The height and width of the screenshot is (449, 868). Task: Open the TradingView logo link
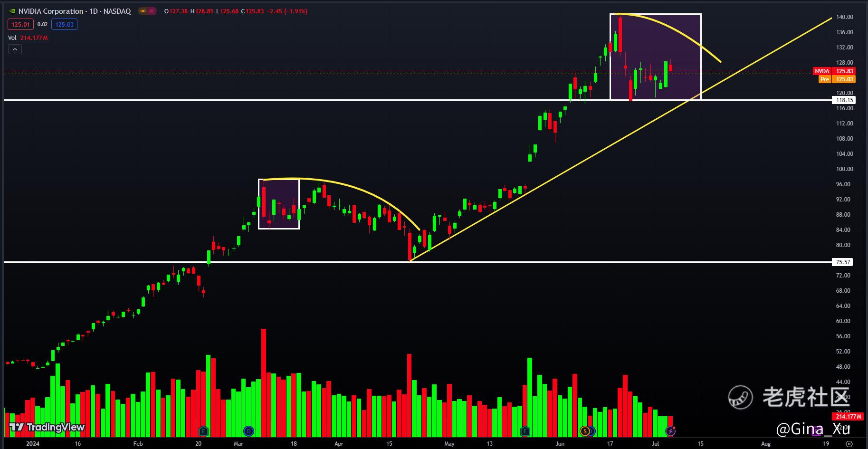coord(47,427)
